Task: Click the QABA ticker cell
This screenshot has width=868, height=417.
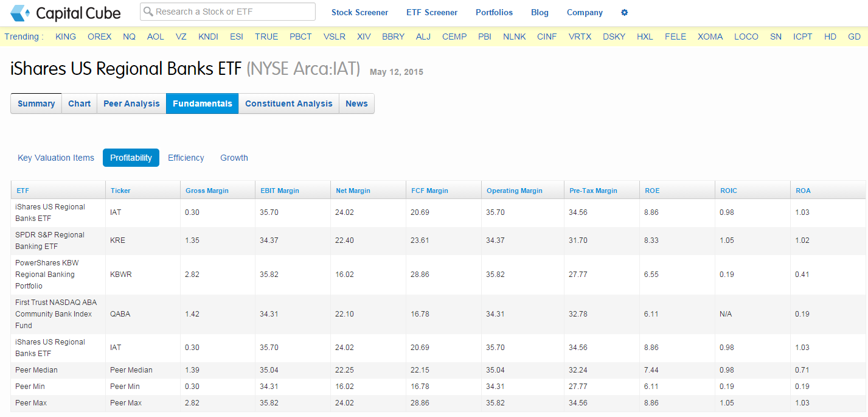Action: click(x=120, y=314)
